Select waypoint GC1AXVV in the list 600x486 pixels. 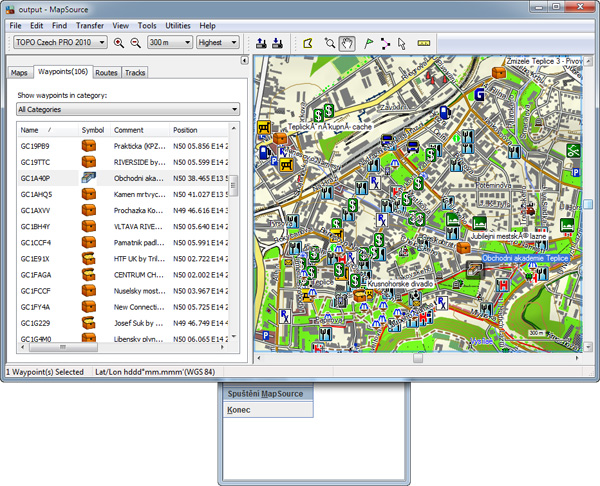click(36, 210)
